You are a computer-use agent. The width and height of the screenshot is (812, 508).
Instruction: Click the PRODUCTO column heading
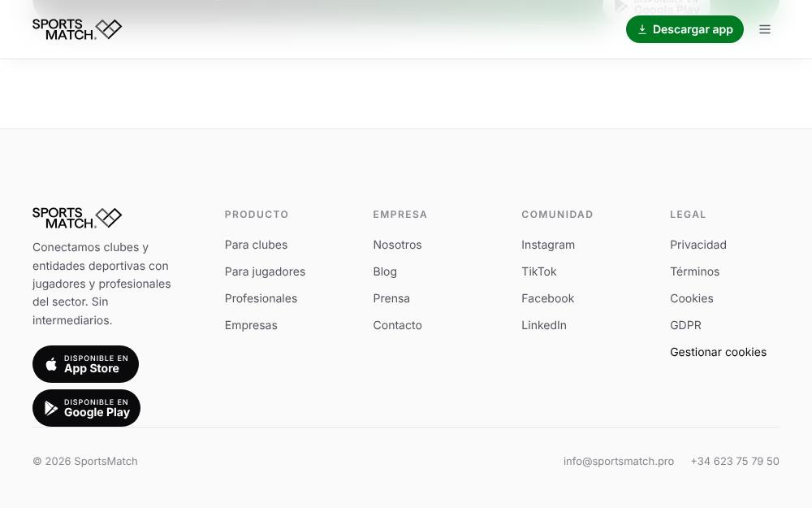coord(257,215)
